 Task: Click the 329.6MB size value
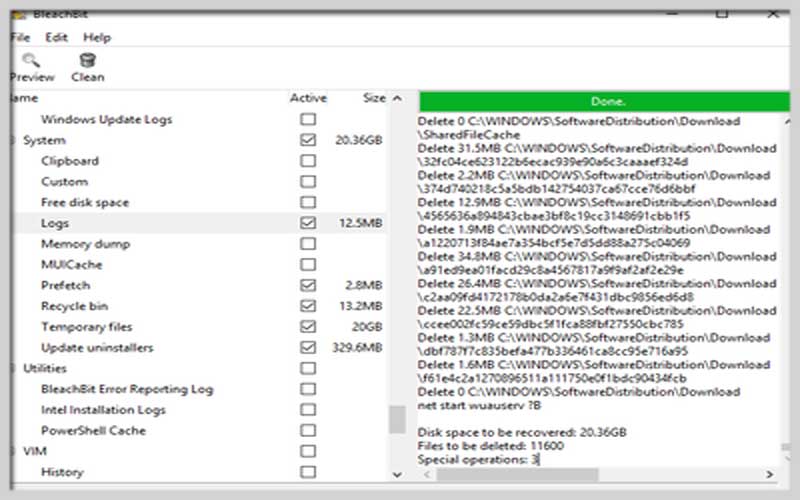click(x=357, y=348)
